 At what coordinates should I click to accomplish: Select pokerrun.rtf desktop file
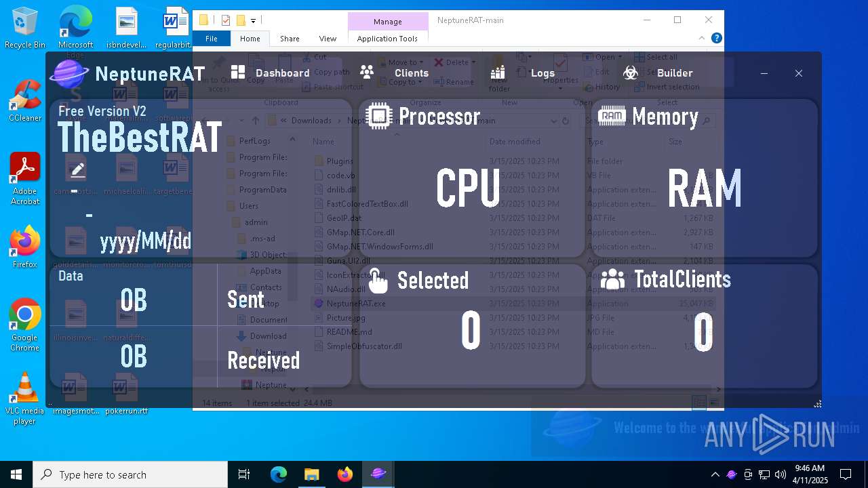(x=126, y=394)
